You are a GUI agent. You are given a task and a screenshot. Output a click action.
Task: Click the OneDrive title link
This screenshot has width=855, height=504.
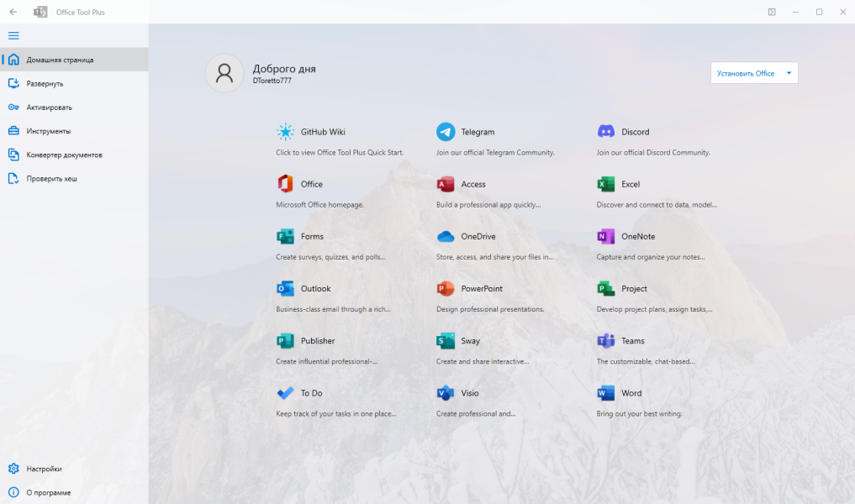click(478, 237)
